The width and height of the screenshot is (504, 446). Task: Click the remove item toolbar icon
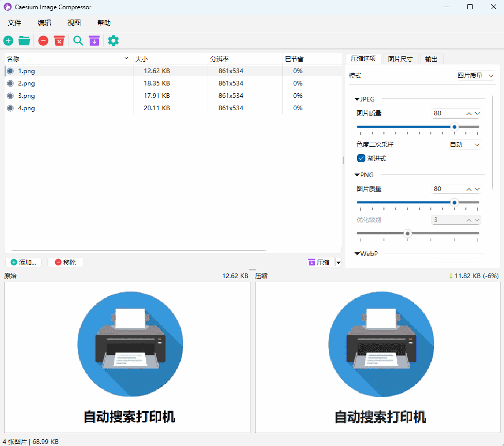point(43,40)
